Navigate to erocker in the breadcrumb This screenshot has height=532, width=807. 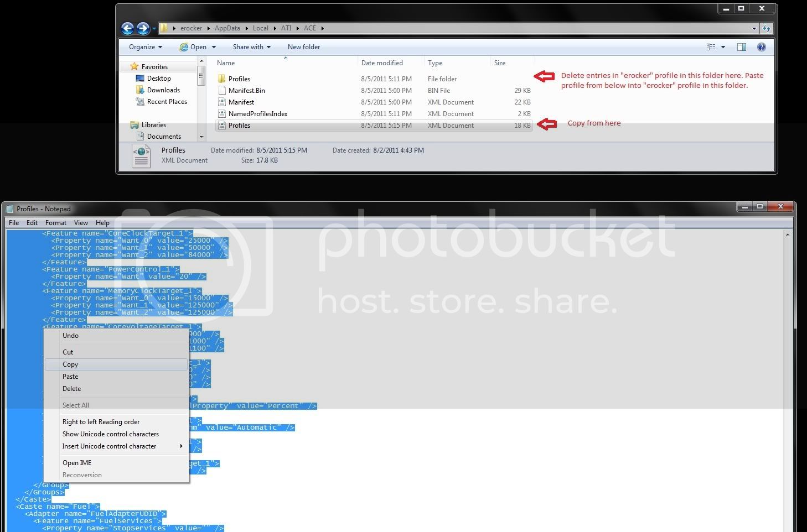pos(191,28)
